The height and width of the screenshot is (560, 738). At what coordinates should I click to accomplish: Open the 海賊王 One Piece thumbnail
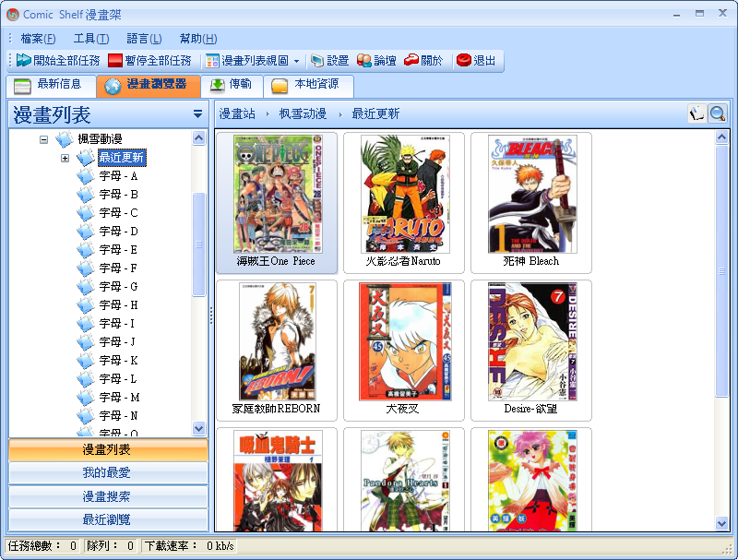[x=277, y=198]
